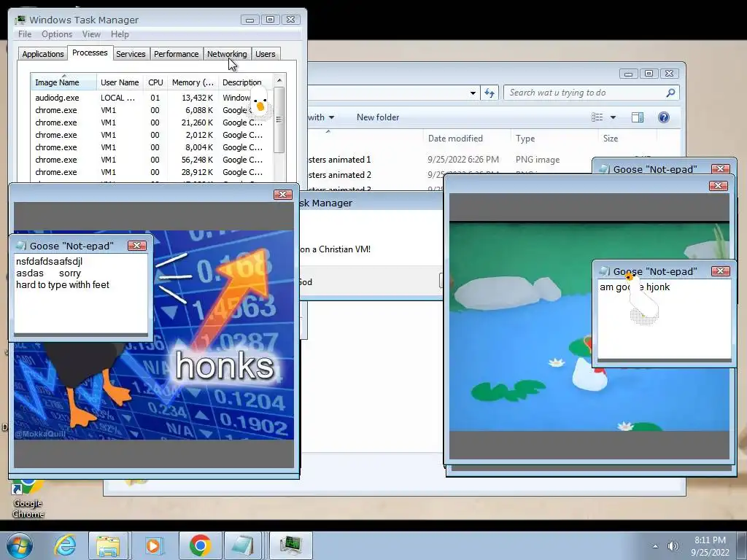Open Task Manager Options menu

pos(57,34)
